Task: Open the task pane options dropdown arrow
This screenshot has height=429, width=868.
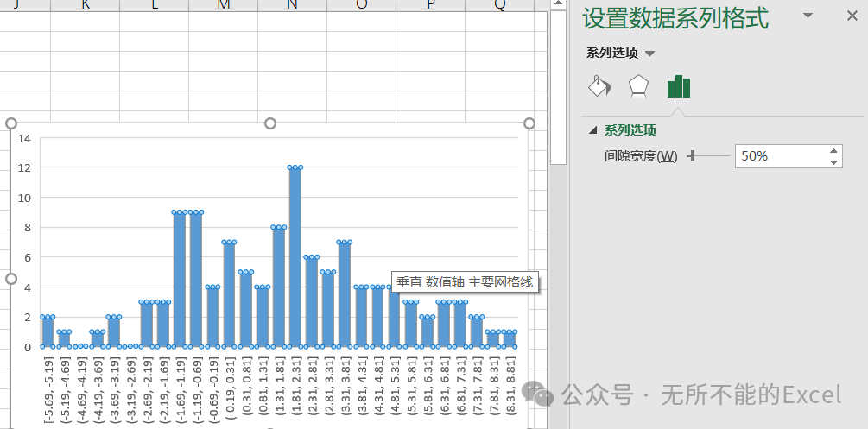Action: 808,16
